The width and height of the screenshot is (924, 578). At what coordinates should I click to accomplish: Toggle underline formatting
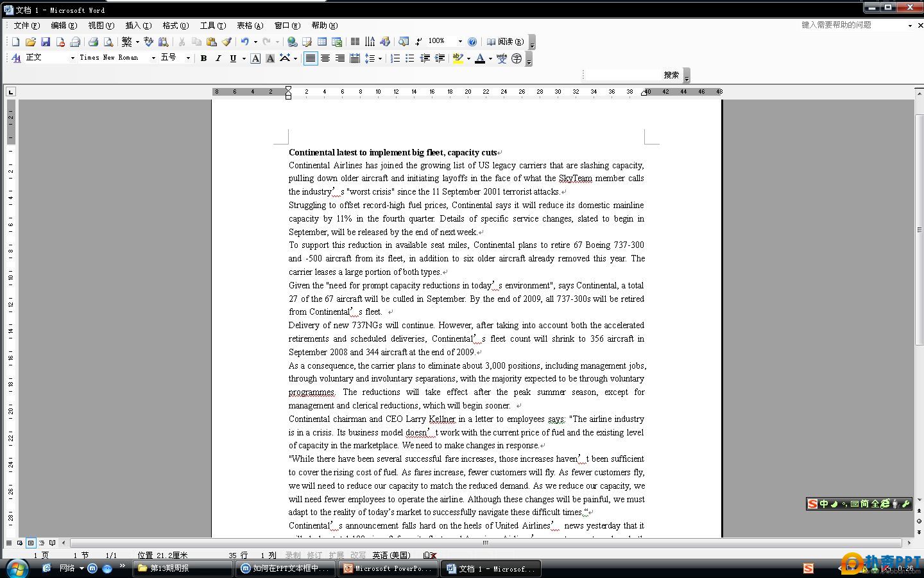[x=233, y=58]
